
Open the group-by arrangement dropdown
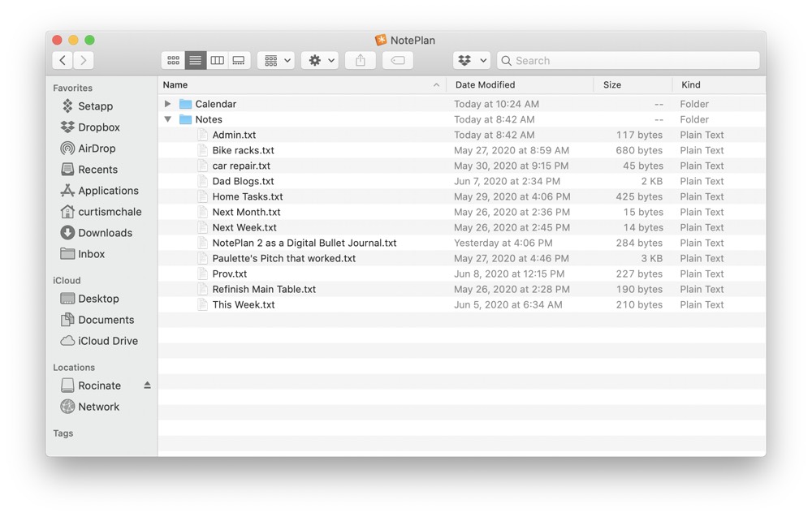(276, 61)
